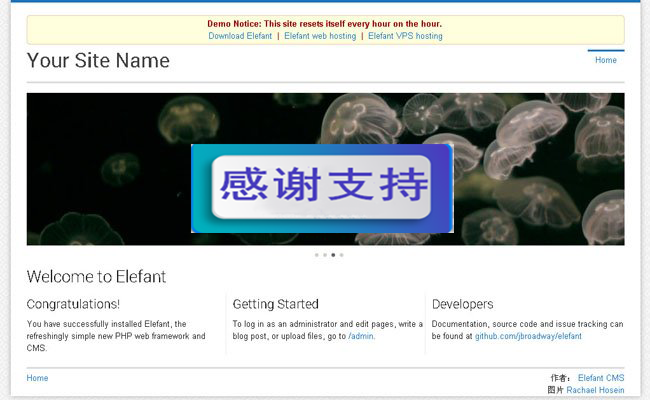This screenshot has height=400, width=650.
Task: Select the active third slide dot
Action: [333, 255]
